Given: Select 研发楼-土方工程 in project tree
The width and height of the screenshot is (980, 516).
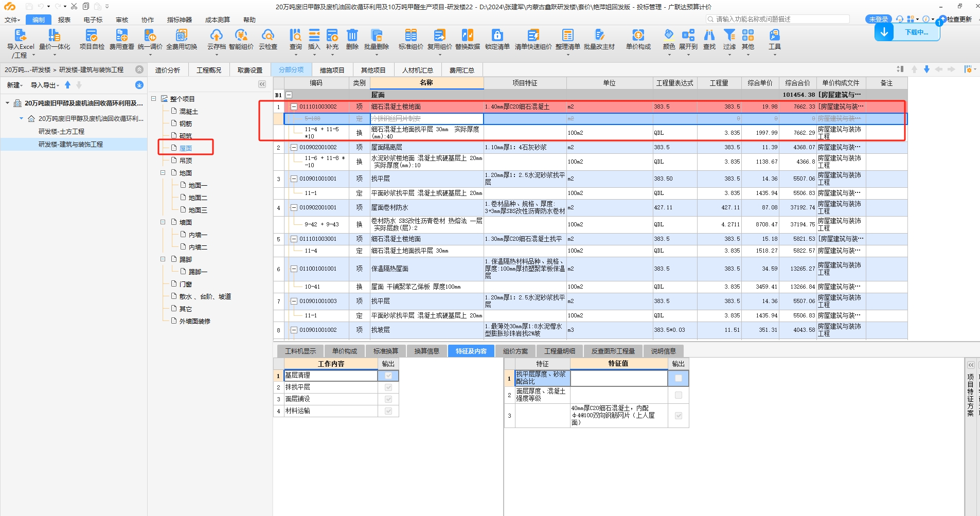Looking at the screenshot, I should 61,132.
